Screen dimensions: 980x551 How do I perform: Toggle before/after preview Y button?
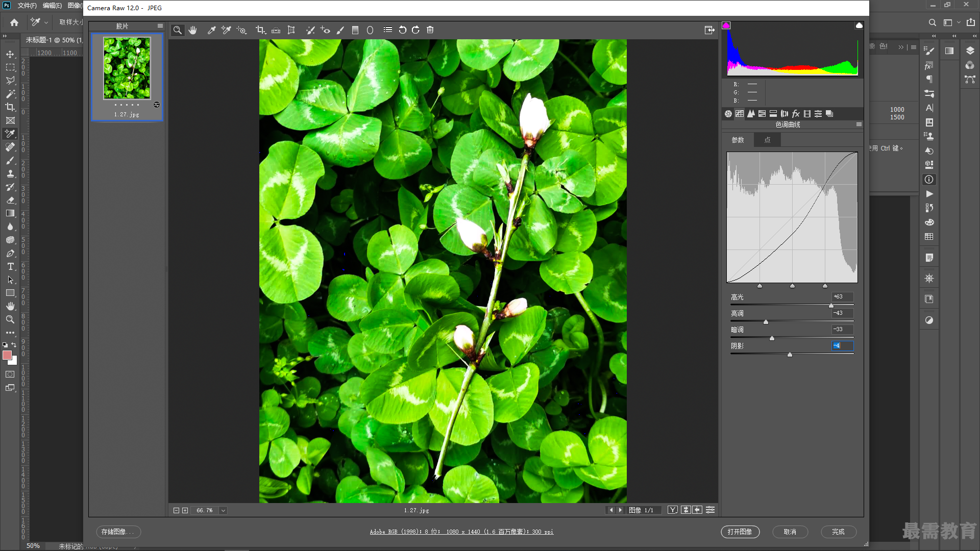(673, 510)
